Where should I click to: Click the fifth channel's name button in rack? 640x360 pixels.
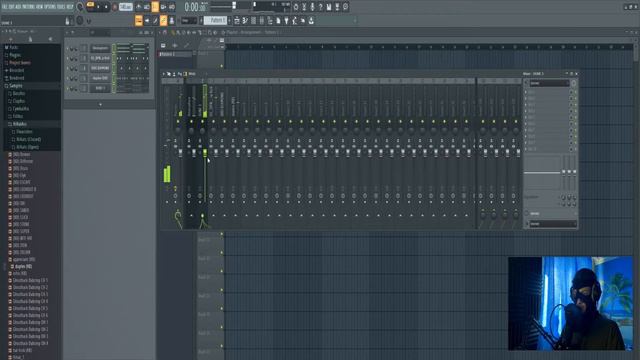pyautogui.click(x=100, y=88)
